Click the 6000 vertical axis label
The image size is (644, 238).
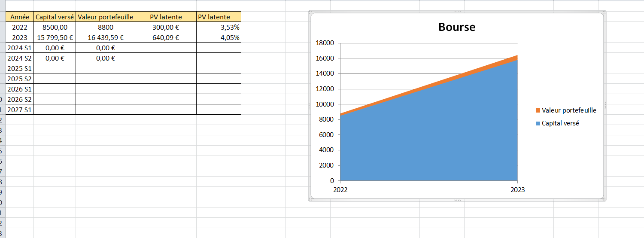327,135
